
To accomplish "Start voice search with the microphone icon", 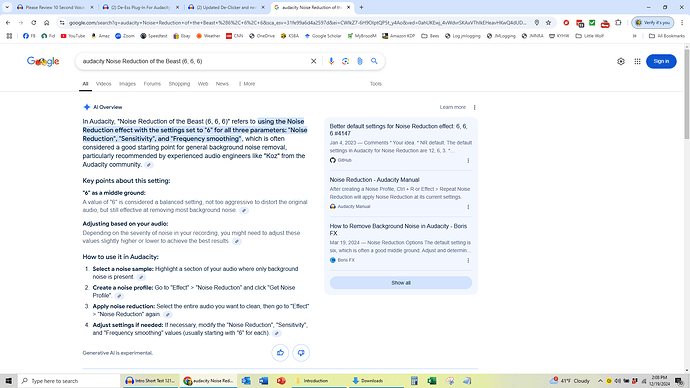I will pos(331,61).
